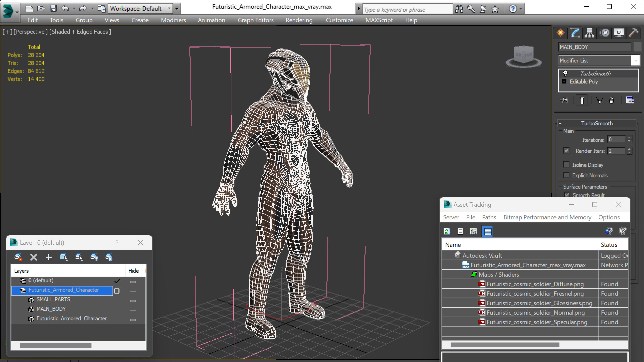Click the [Perspective] viewport label

[x=30, y=32]
